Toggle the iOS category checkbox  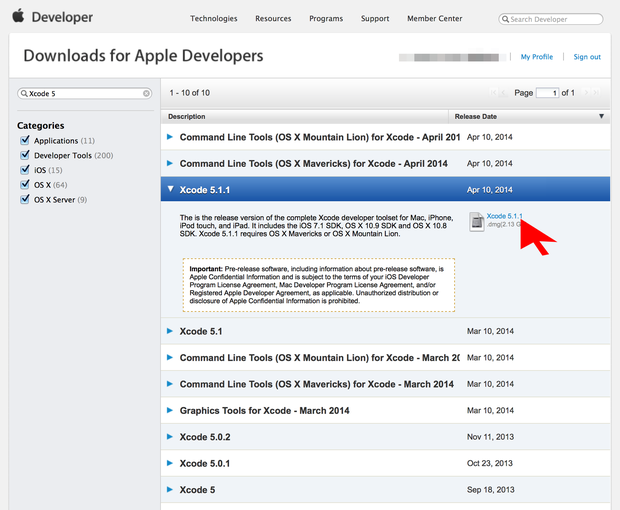pos(25,170)
